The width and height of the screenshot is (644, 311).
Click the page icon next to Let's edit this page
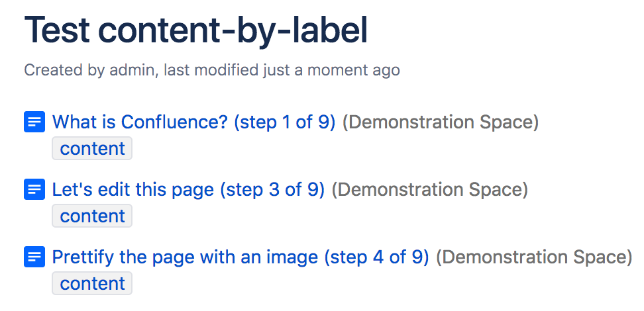click(x=34, y=189)
